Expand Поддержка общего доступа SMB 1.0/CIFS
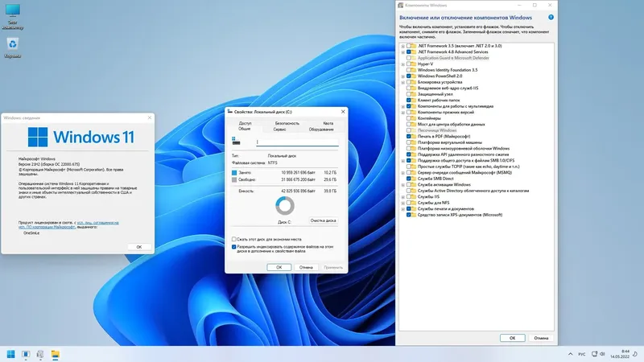Image resolution: width=644 pixels, height=362 pixels. click(403, 161)
